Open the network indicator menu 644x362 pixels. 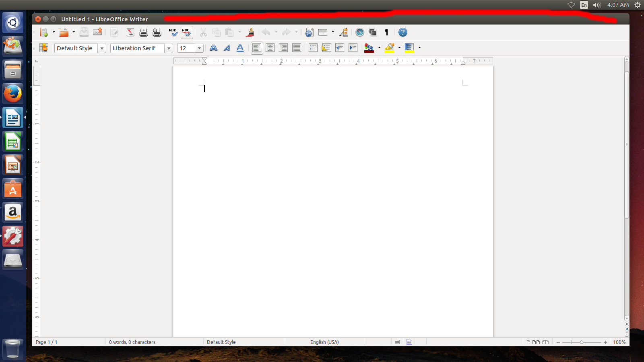point(571,5)
